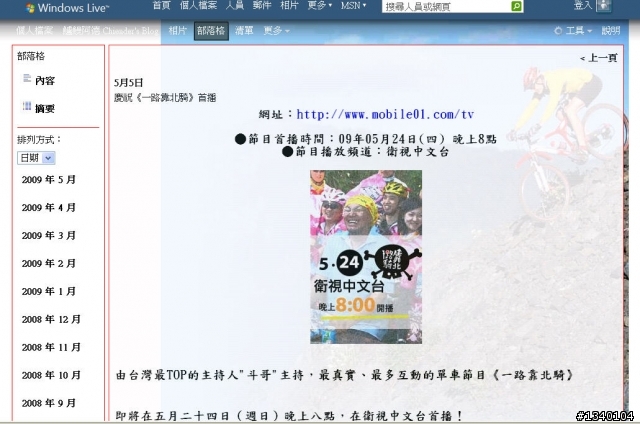Open the 2008 年 12 月 archive

[x=51, y=320]
